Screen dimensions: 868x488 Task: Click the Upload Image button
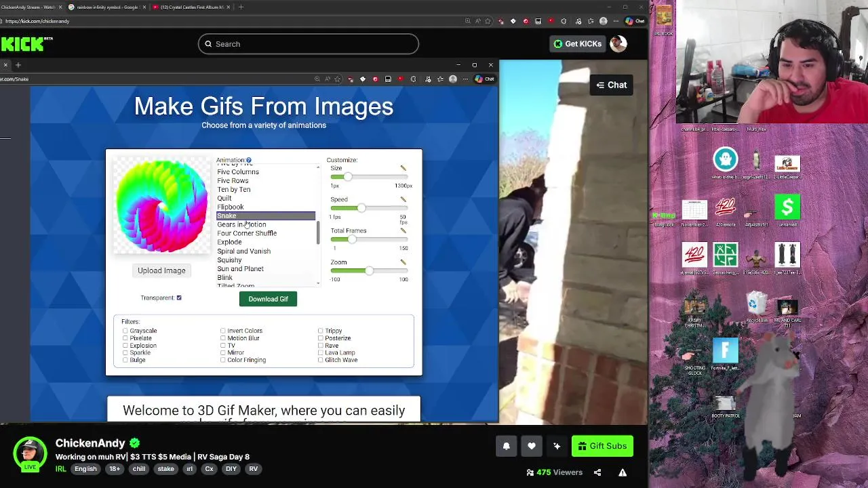click(x=161, y=270)
